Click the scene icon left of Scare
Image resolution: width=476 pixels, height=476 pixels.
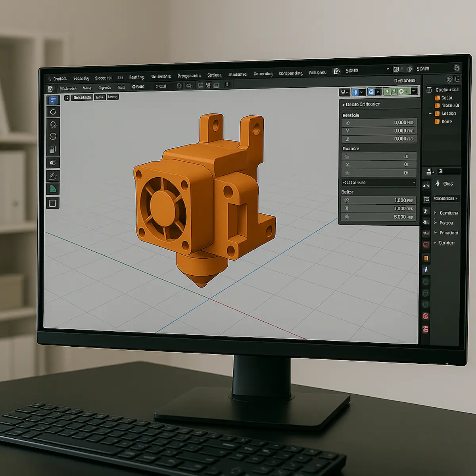click(337, 71)
